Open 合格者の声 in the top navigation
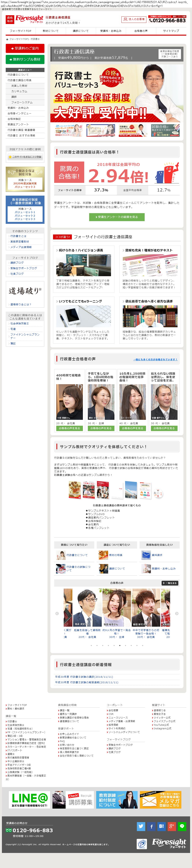 tap(141, 31)
